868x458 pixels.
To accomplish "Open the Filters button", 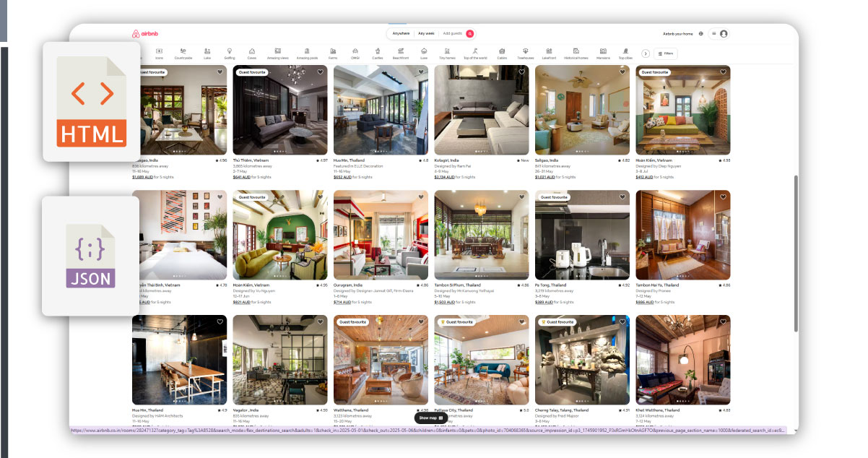I will [666, 53].
